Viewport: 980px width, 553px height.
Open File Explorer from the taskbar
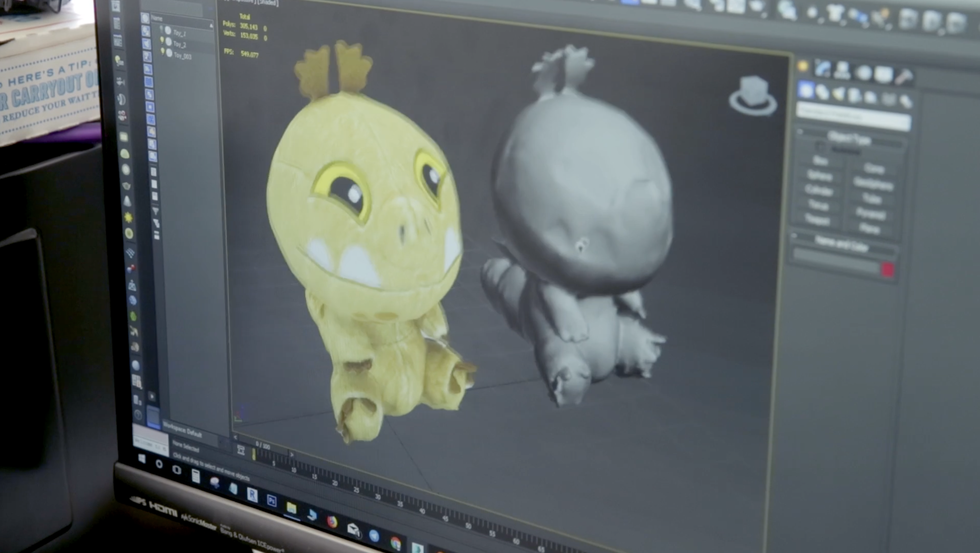coord(291,508)
